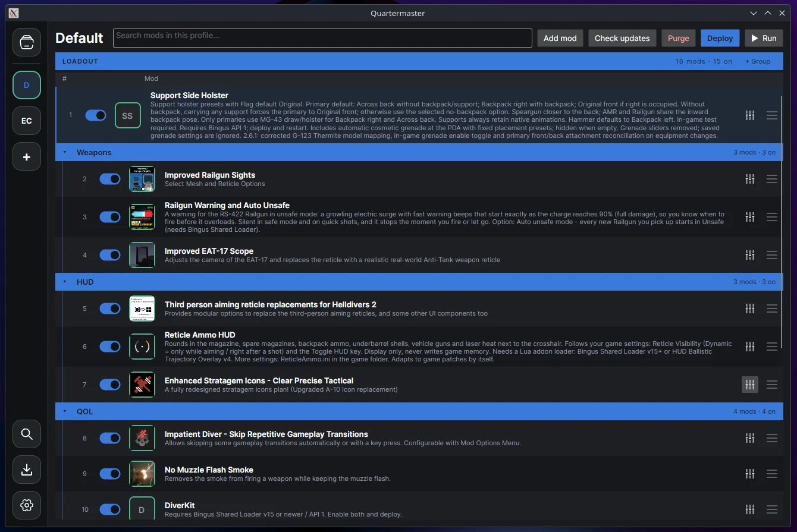
Task: Open the settings gear in the sidebar
Action: [27, 505]
